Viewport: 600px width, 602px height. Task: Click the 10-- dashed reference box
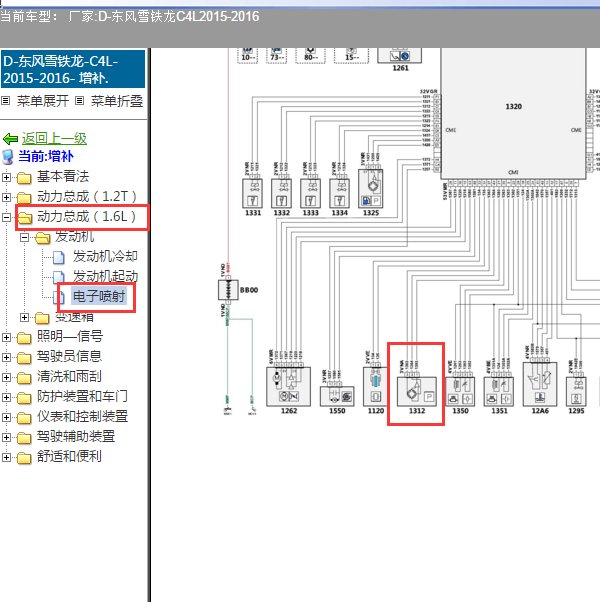coord(248,56)
